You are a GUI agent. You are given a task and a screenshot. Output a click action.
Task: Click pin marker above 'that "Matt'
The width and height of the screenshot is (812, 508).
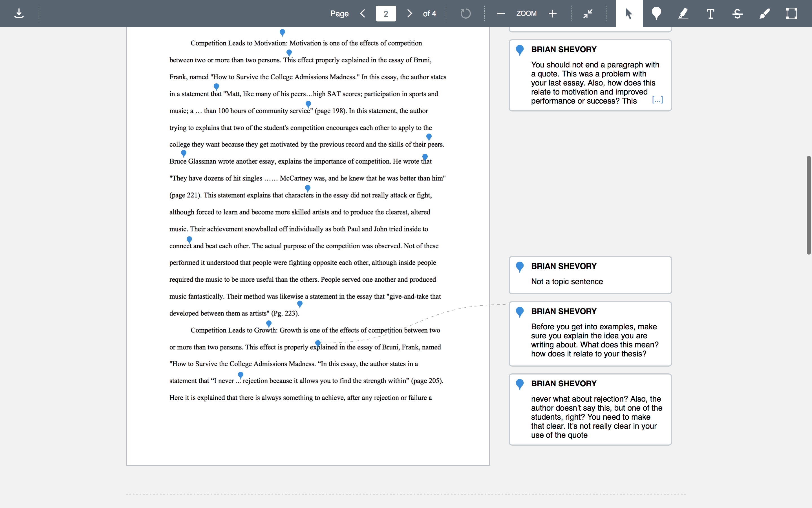217,87
